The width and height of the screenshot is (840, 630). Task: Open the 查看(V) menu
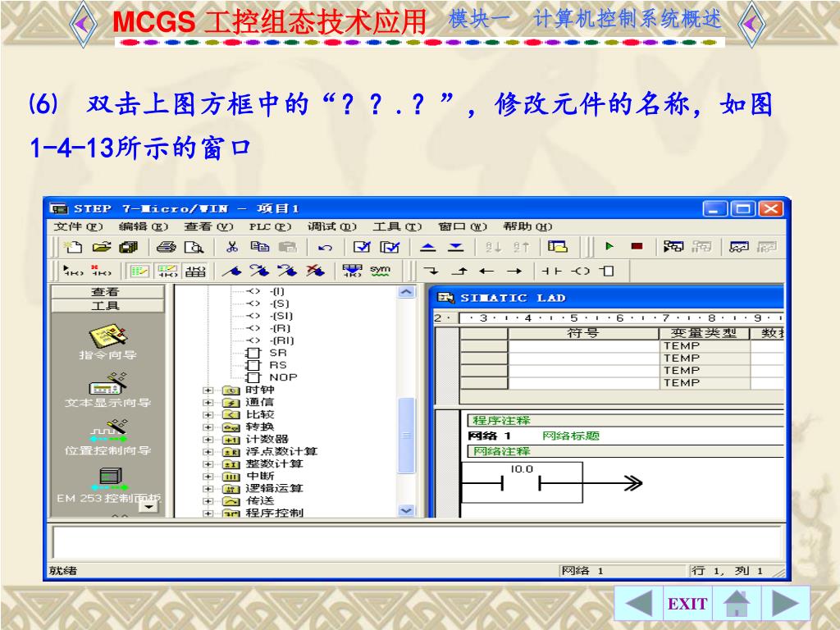(209, 226)
